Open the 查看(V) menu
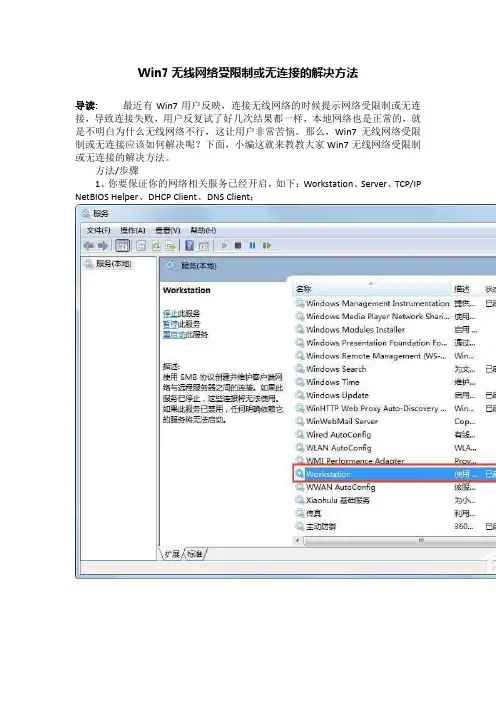Image resolution: width=496 pixels, height=702 pixels. (x=167, y=230)
